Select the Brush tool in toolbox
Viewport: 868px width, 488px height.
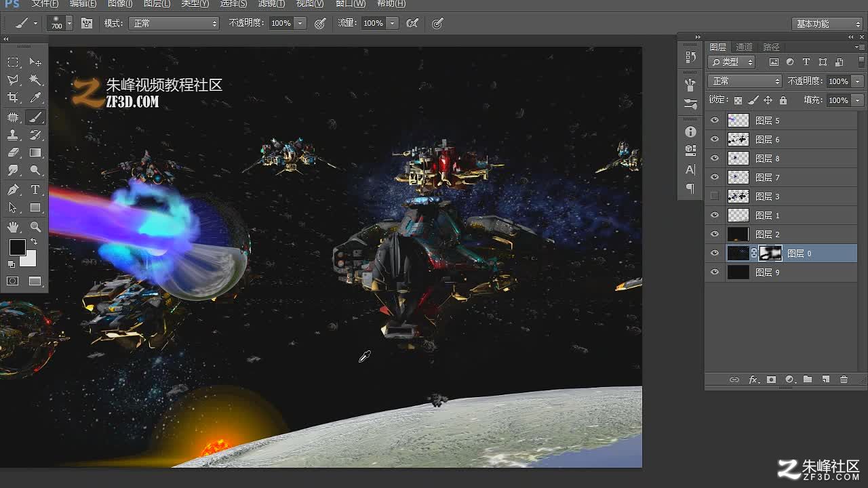pyautogui.click(x=35, y=117)
